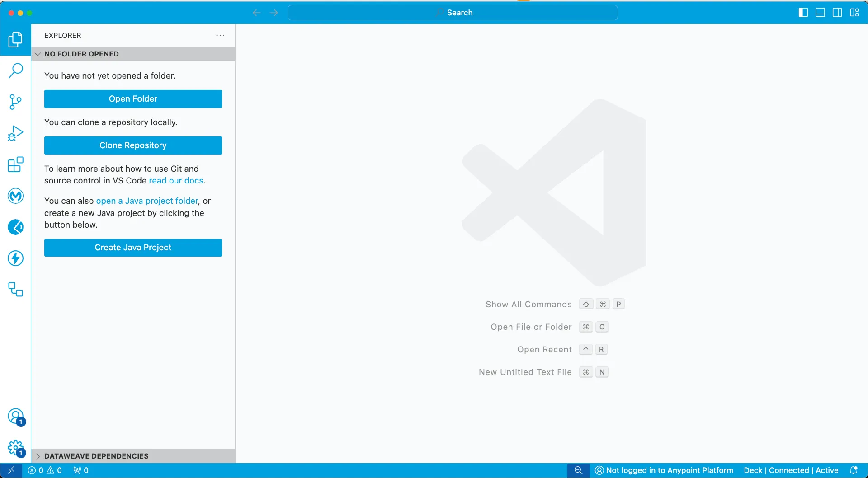This screenshot has height=478, width=868.
Task: Toggle the primary side bar
Action: [803, 13]
